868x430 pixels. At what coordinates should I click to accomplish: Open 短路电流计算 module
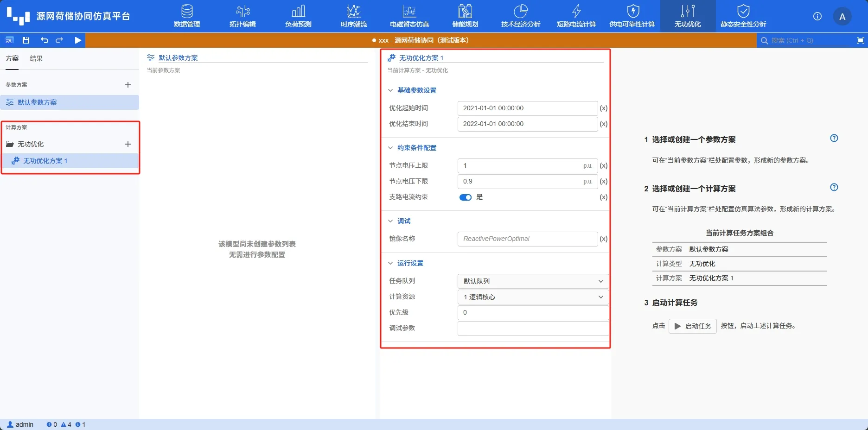pos(576,16)
